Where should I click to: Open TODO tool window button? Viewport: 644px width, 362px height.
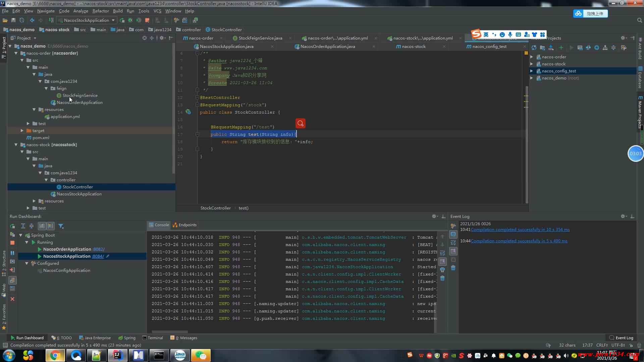[x=62, y=338]
